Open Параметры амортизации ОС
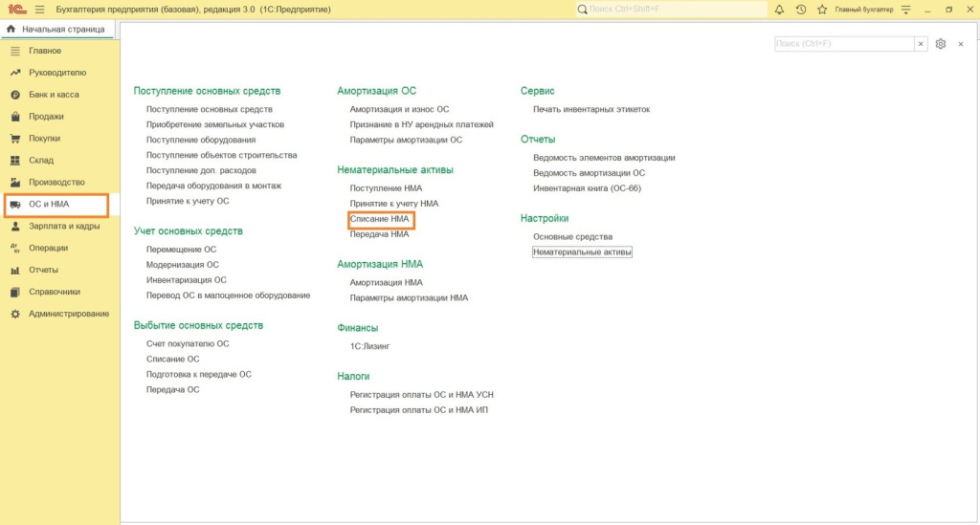 click(406, 140)
